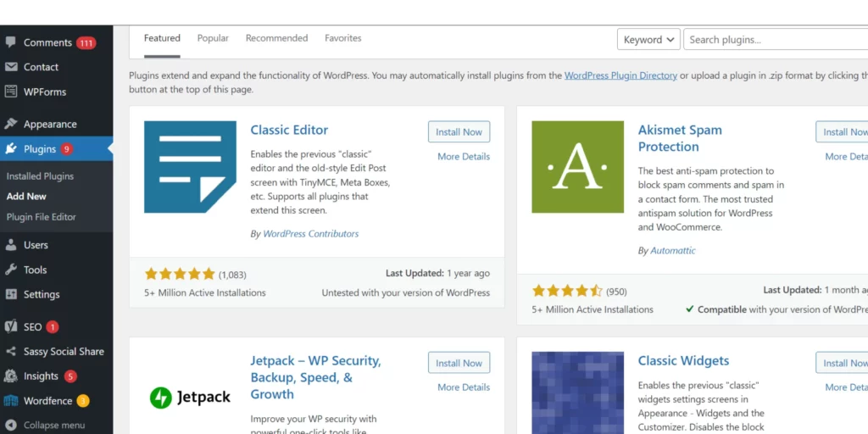
Task: Open the WPForms menu label
Action: [x=45, y=92]
